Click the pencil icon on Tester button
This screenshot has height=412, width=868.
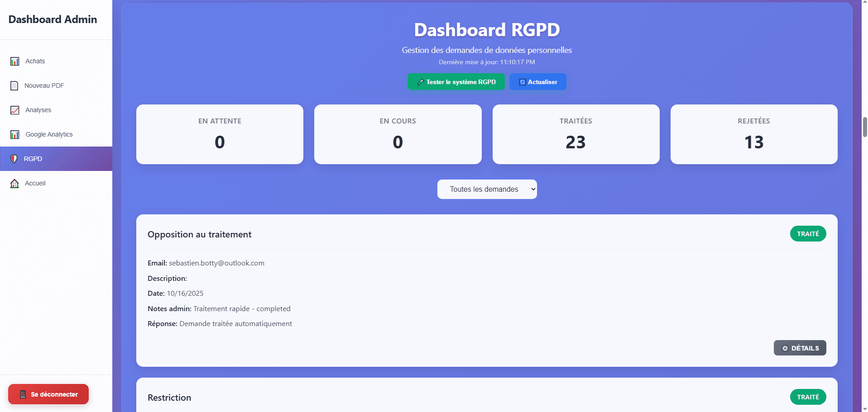(x=421, y=82)
